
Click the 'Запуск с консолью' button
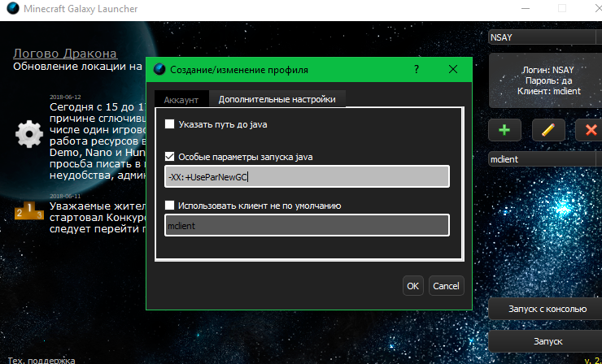[545, 309]
